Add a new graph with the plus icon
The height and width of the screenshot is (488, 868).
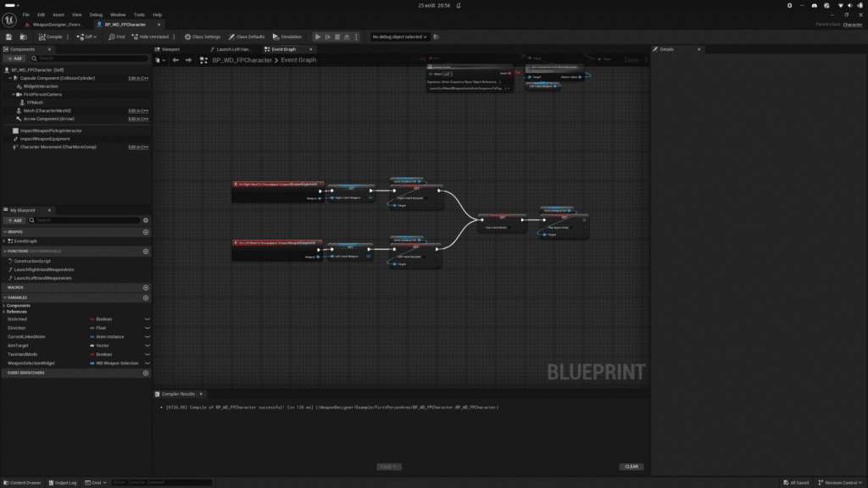[146, 232]
